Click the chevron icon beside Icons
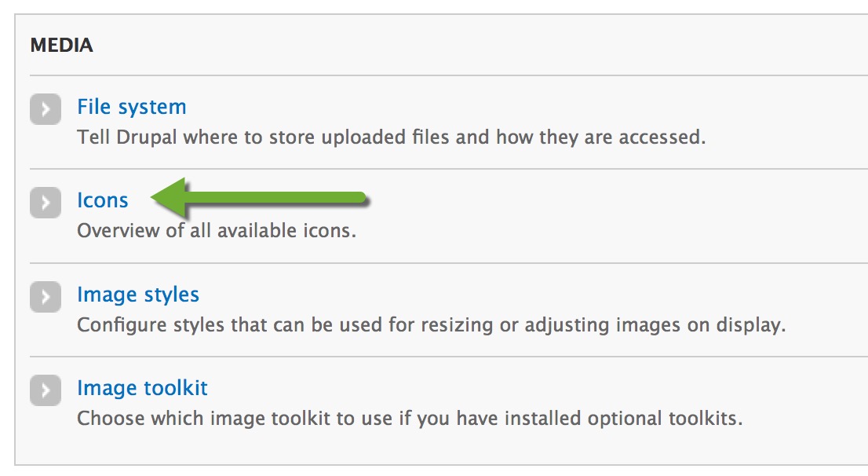Viewport: 868px width, 476px height. point(45,203)
